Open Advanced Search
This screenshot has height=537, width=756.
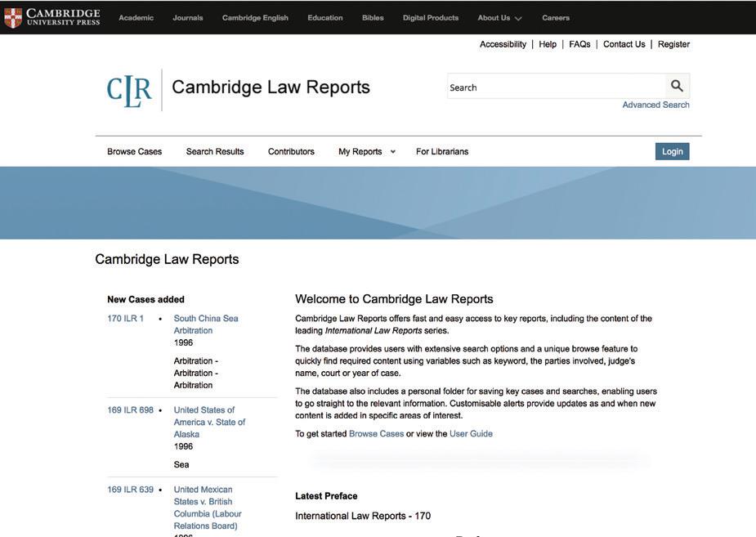tap(655, 105)
